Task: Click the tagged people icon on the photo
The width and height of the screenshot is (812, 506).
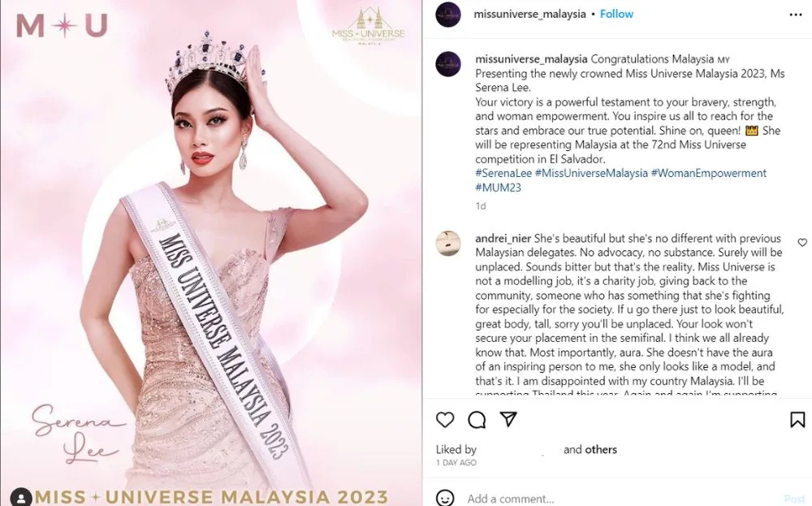Action: [x=21, y=497]
